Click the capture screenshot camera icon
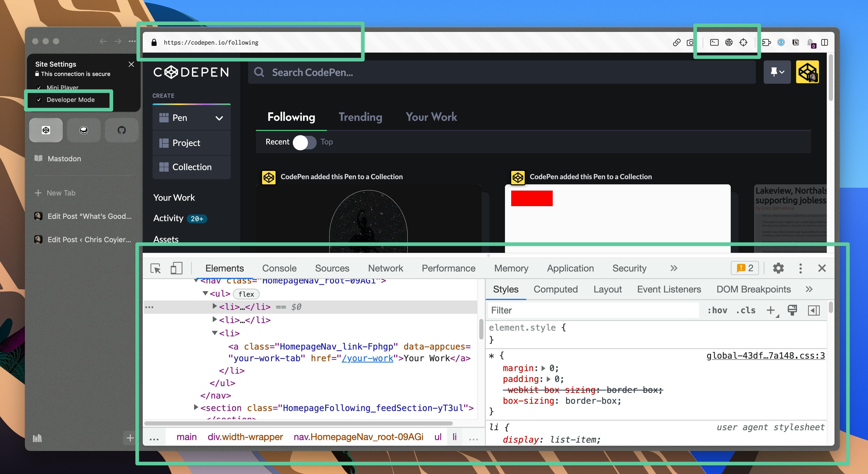The height and width of the screenshot is (474, 868). pyautogui.click(x=690, y=43)
